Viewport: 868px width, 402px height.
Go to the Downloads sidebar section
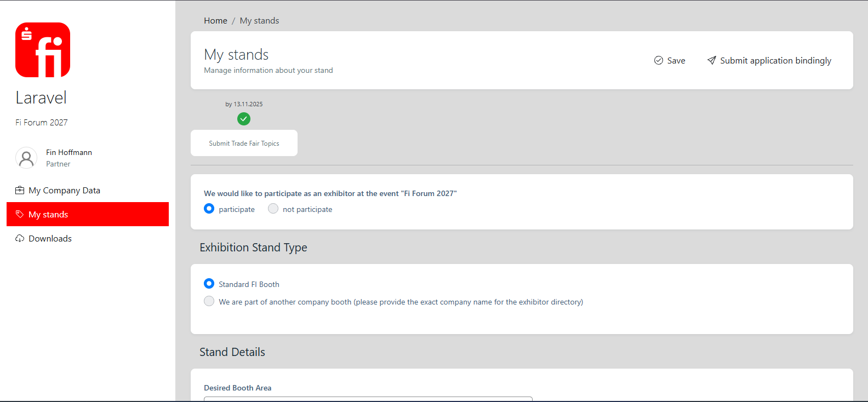(50, 238)
